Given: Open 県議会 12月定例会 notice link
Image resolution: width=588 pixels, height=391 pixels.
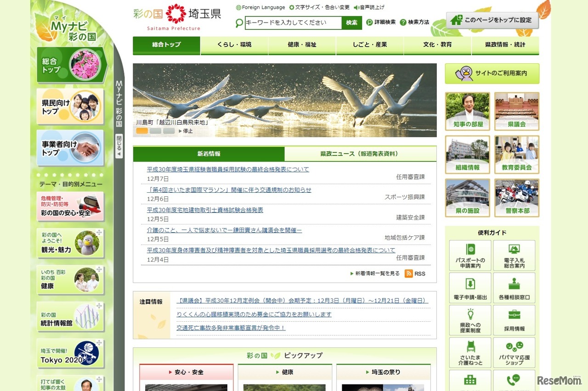Looking at the screenshot, I should tap(302, 301).
